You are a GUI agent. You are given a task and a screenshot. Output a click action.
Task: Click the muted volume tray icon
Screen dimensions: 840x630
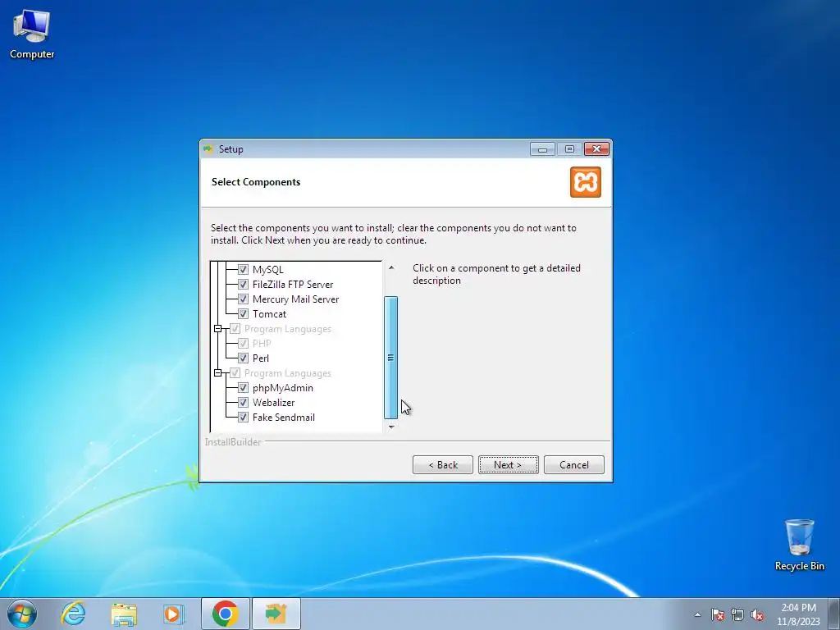click(757, 614)
